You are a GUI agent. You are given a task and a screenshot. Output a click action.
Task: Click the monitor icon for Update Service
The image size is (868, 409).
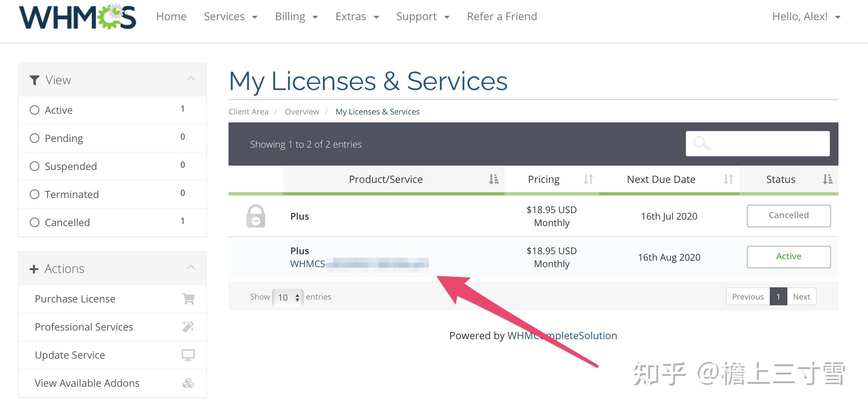tap(188, 355)
